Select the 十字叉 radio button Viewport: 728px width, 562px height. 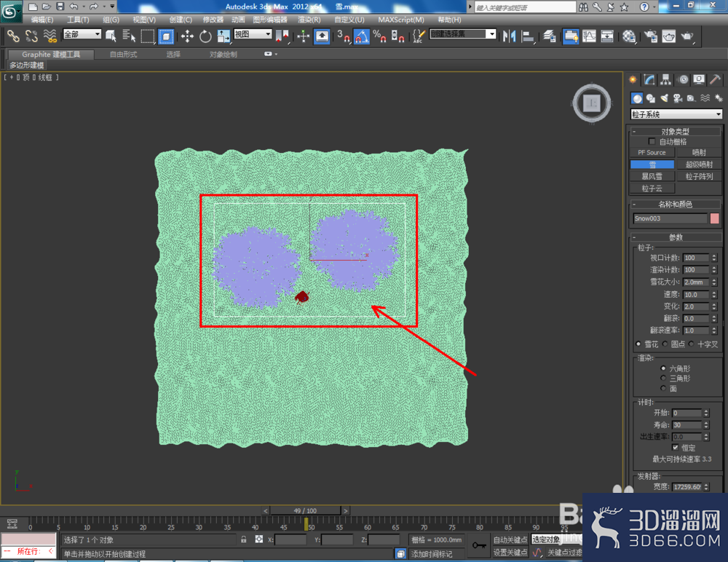[x=692, y=344]
